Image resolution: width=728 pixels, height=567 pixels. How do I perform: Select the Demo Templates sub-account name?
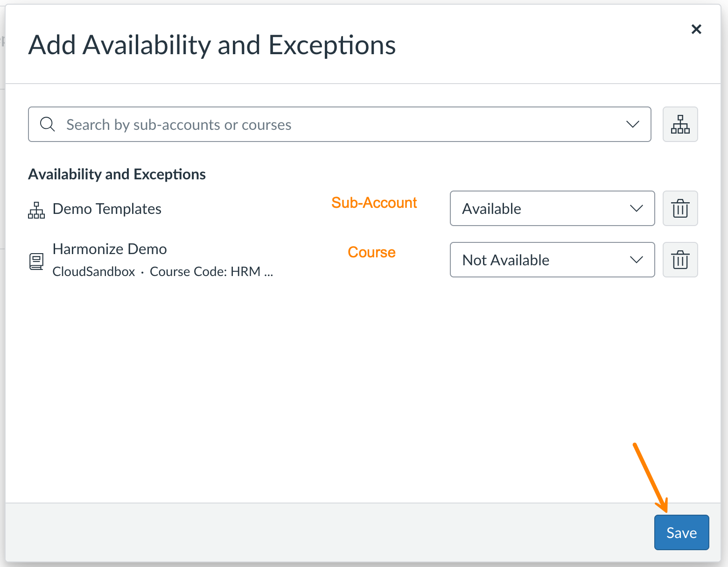point(107,209)
